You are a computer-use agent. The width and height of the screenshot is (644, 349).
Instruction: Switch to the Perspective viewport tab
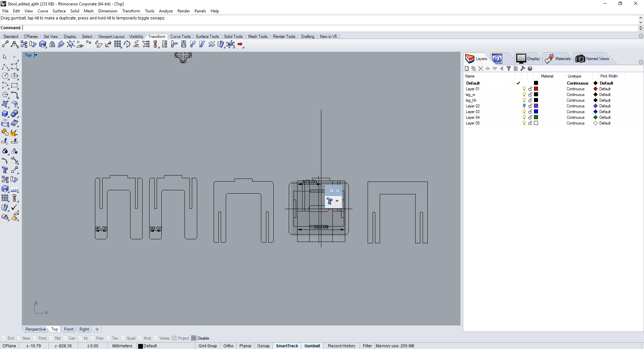click(35, 329)
